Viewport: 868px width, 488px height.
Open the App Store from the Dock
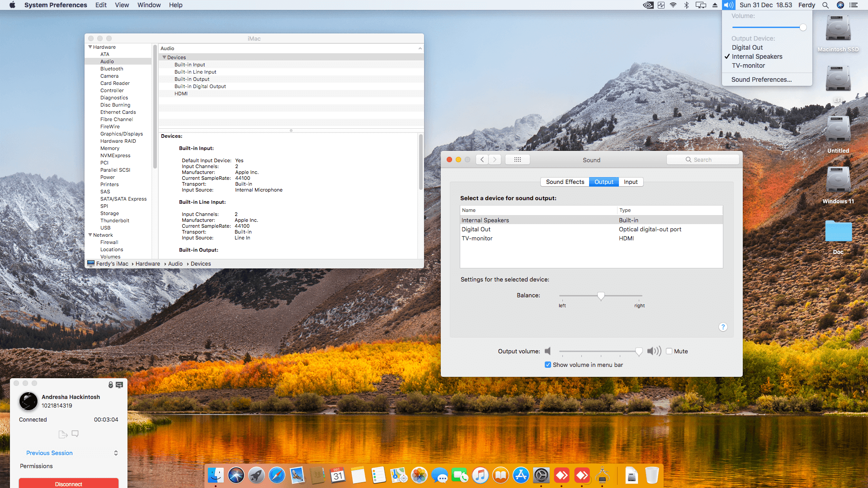(521, 475)
